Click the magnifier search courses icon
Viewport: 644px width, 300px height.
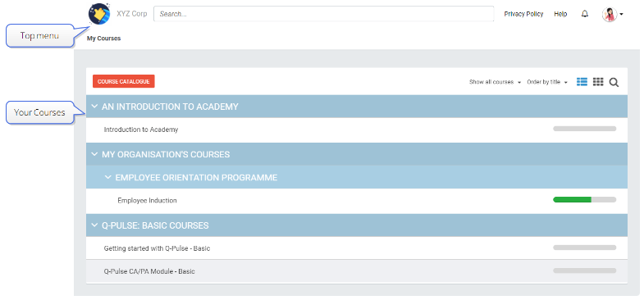coord(614,83)
